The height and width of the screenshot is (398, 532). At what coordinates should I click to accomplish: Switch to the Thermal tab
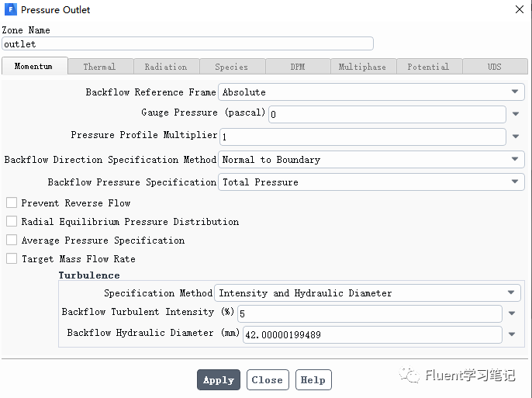pos(100,67)
